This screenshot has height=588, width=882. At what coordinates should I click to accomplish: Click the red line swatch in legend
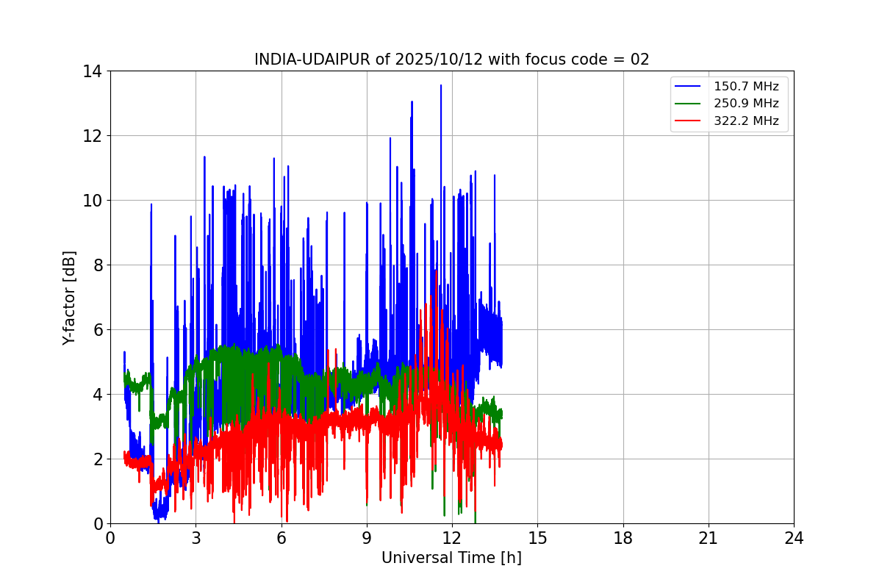click(x=689, y=121)
